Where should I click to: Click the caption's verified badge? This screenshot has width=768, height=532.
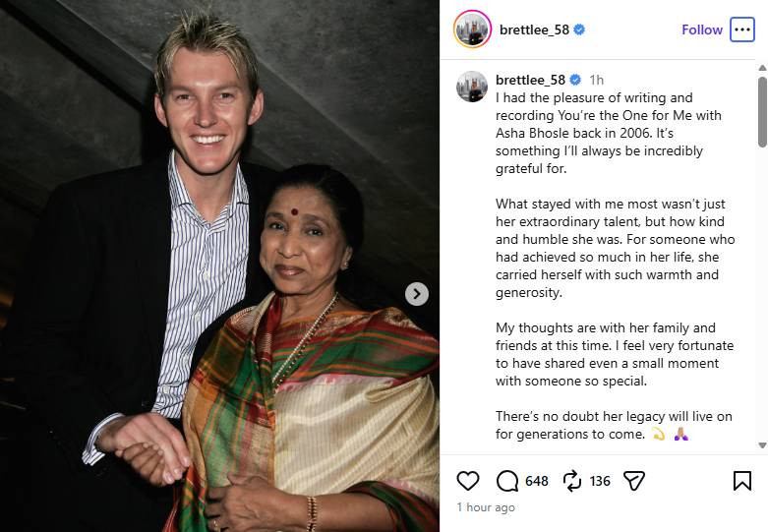(575, 80)
